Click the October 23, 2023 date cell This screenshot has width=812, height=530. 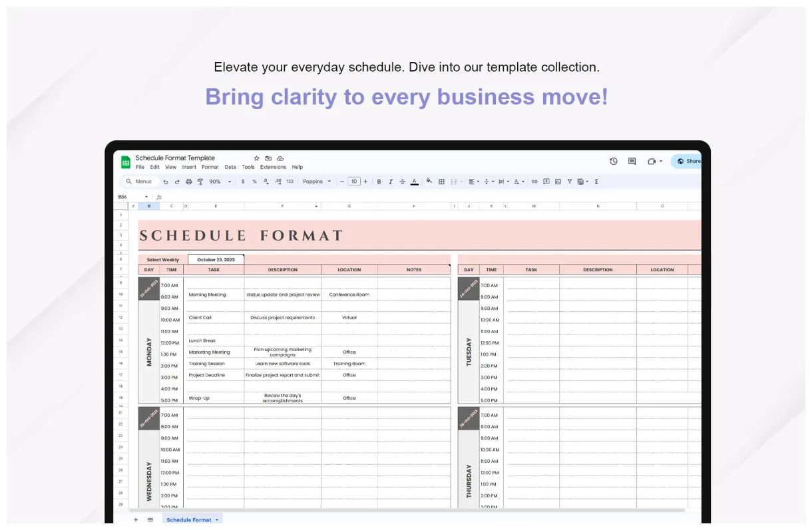214,259
